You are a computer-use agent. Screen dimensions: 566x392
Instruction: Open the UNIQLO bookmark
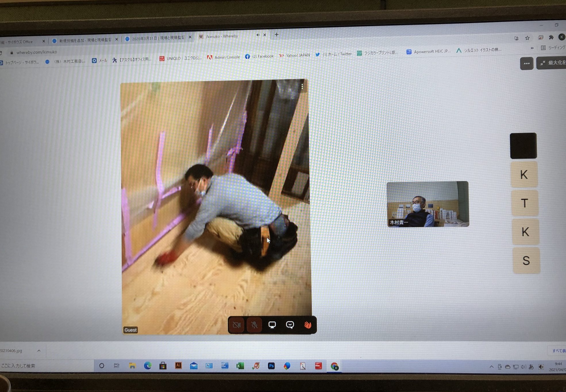(181, 58)
